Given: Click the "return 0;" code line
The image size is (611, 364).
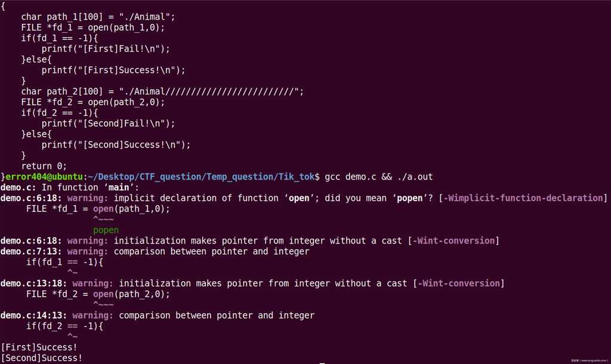Looking at the screenshot, I should [x=44, y=166].
